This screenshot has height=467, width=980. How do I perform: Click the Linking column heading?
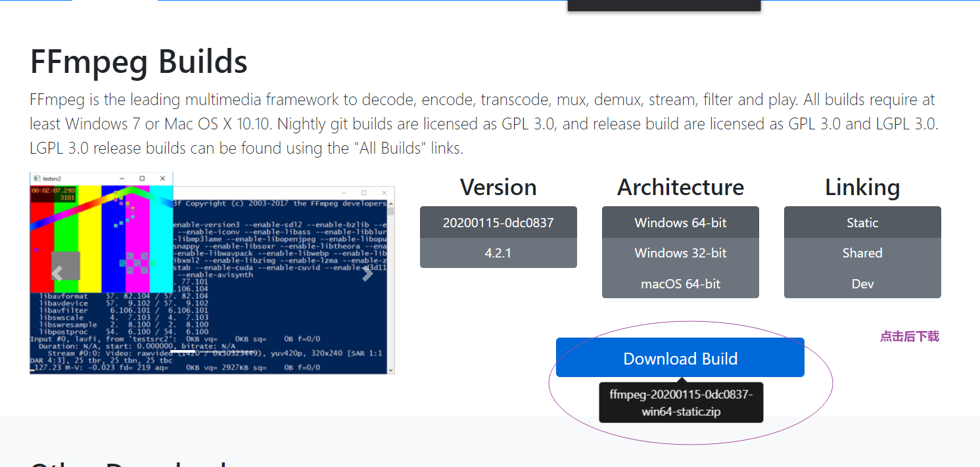point(862,187)
